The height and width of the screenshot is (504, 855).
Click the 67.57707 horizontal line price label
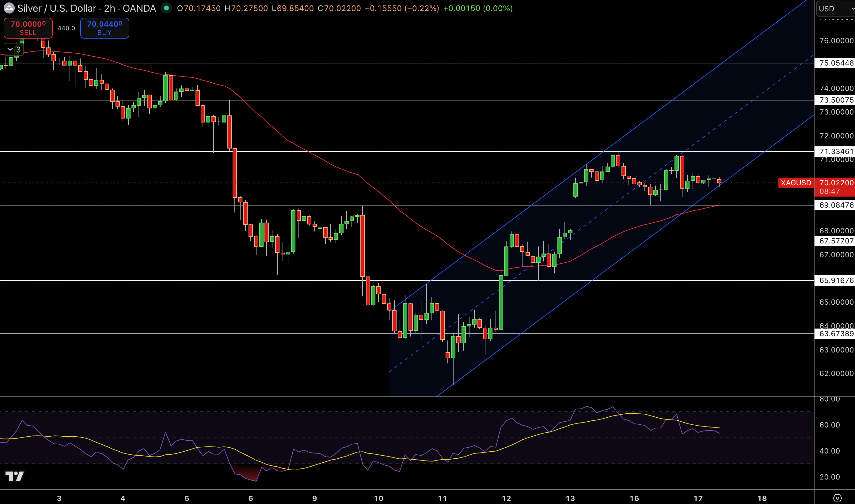[834, 241]
